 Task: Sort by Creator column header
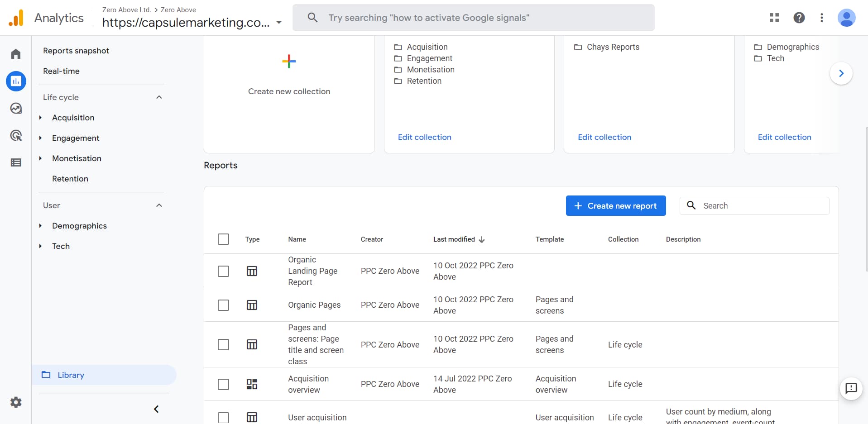point(372,239)
